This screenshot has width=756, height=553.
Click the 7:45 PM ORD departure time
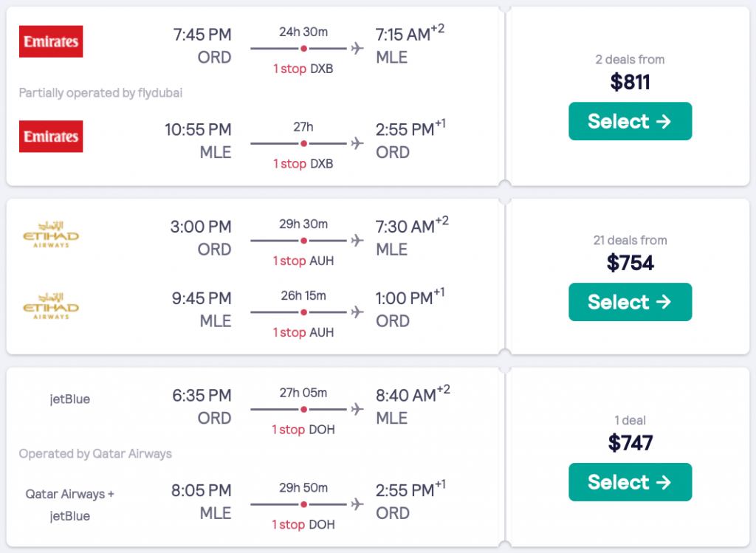click(x=202, y=34)
